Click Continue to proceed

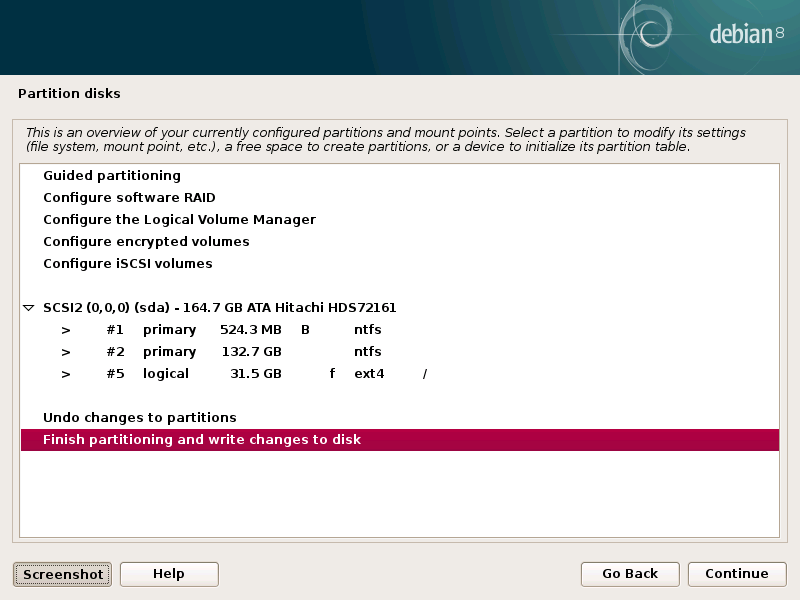tap(737, 574)
